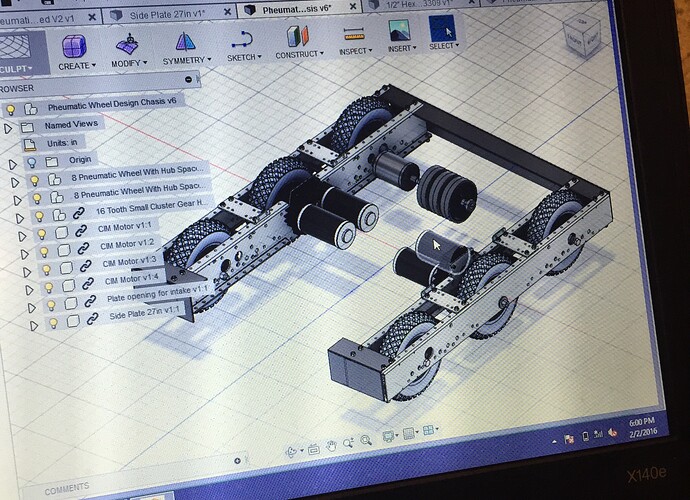
Task: Show hidden icons arrow in system tray
Action: pyautogui.click(x=554, y=441)
